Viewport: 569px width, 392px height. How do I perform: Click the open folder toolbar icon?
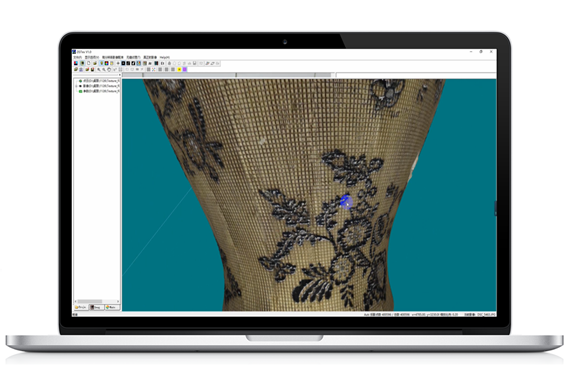click(x=95, y=63)
